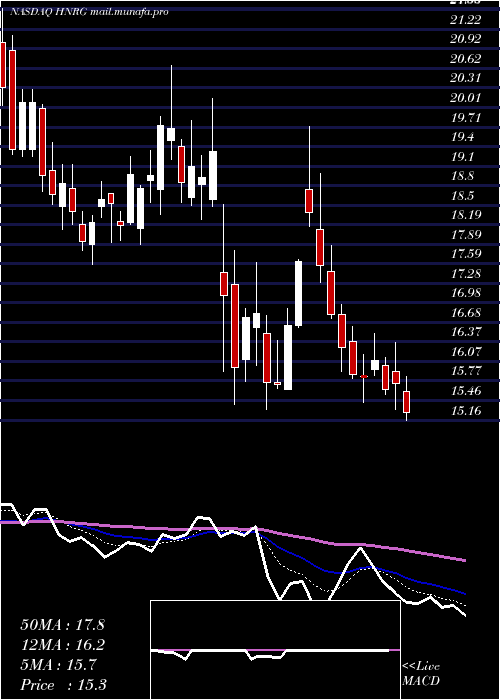Click the 12MA : 16.2 readout
The image size is (500, 700).
coord(62,645)
